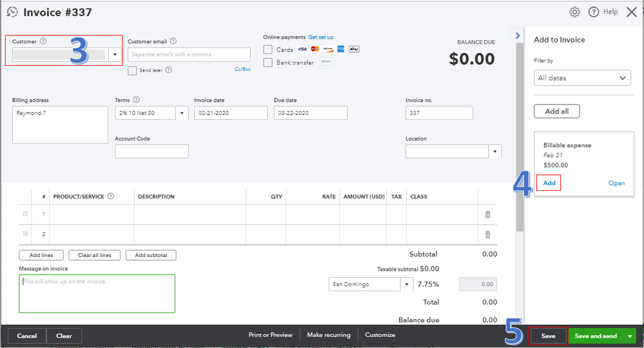Screen dimensions: 644x348
Task: Select Print or Preview in the footer
Action: coord(270,335)
